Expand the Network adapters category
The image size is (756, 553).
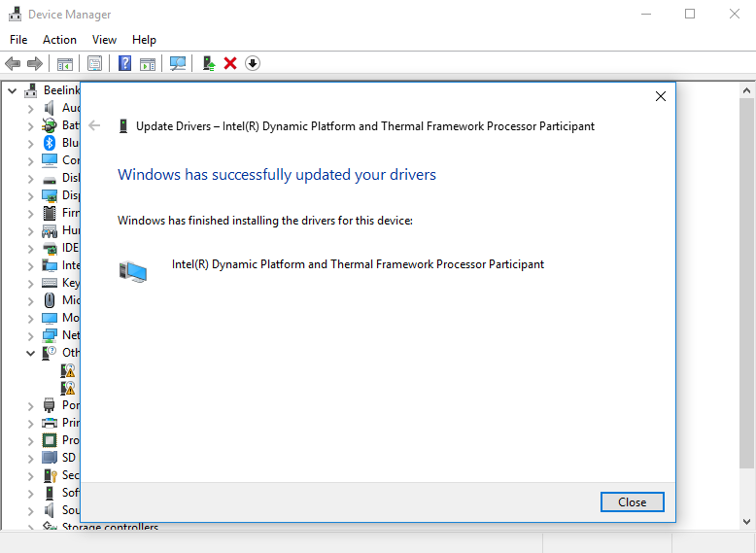point(30,336)
